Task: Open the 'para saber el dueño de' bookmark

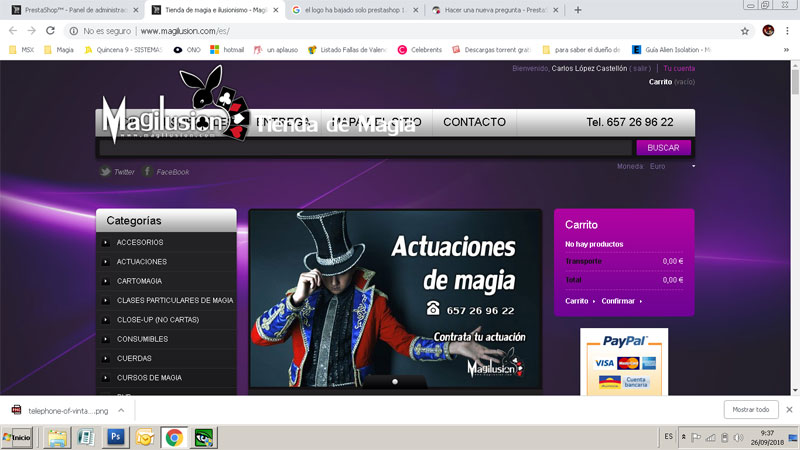Action: [x=582, y=49]
